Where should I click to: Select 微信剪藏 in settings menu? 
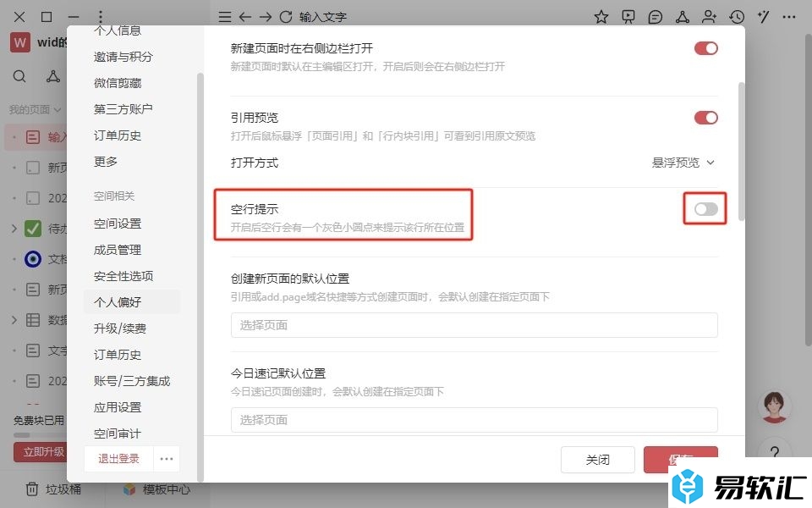pos(118,83)
